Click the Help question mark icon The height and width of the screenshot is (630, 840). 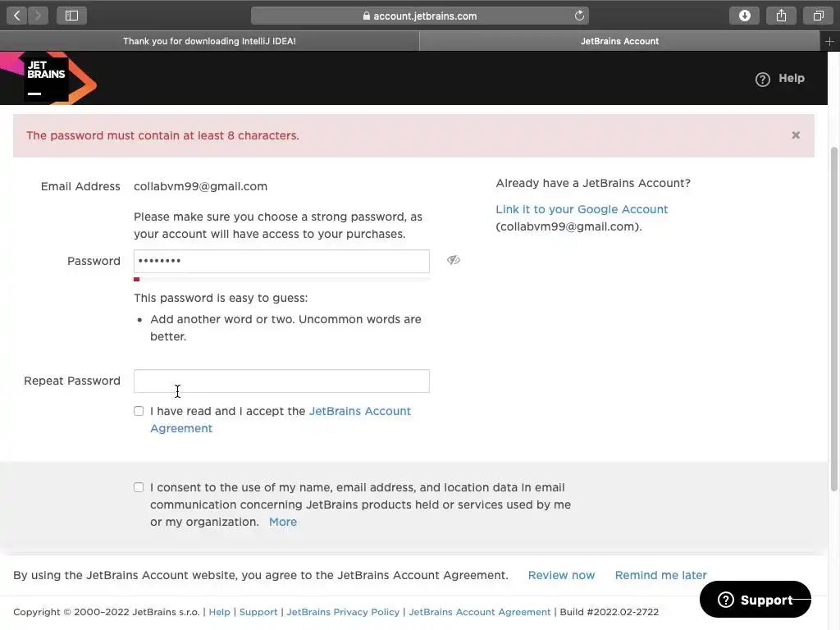(x=762, y=80)
